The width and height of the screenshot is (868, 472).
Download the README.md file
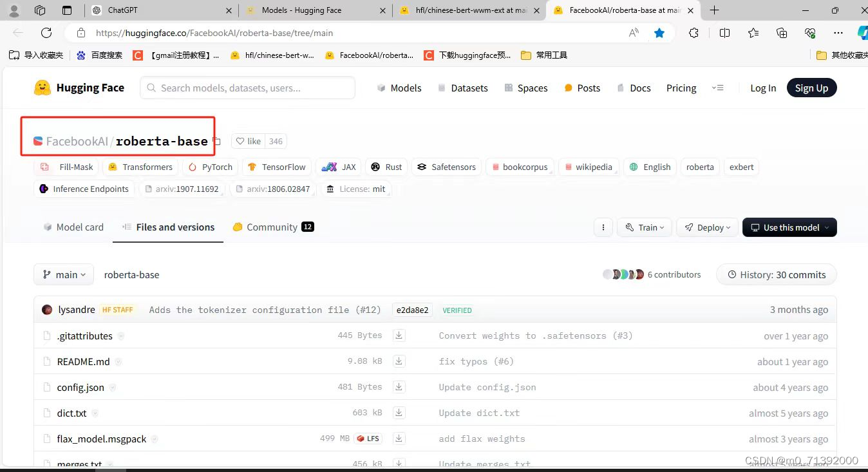[x=399, y=361]
